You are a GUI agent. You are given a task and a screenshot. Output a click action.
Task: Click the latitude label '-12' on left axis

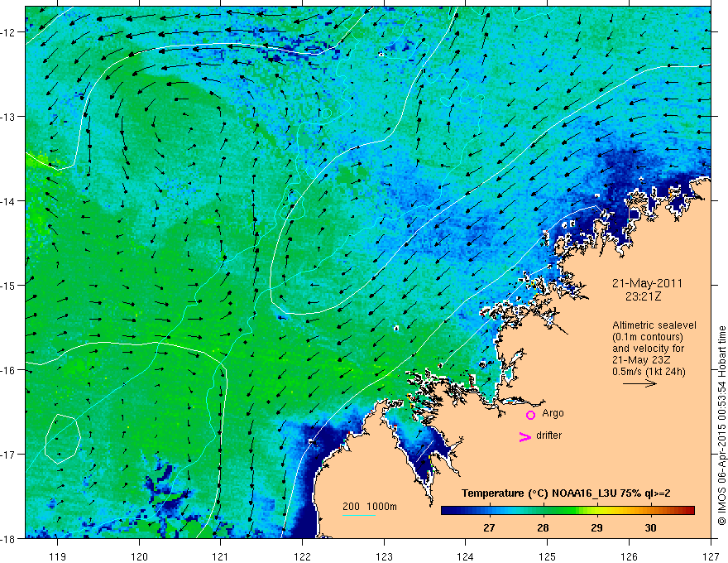9,32
